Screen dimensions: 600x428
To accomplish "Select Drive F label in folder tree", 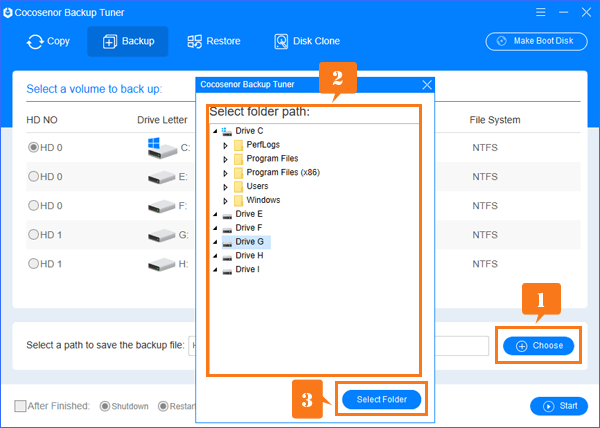I will tap(249, 228).
